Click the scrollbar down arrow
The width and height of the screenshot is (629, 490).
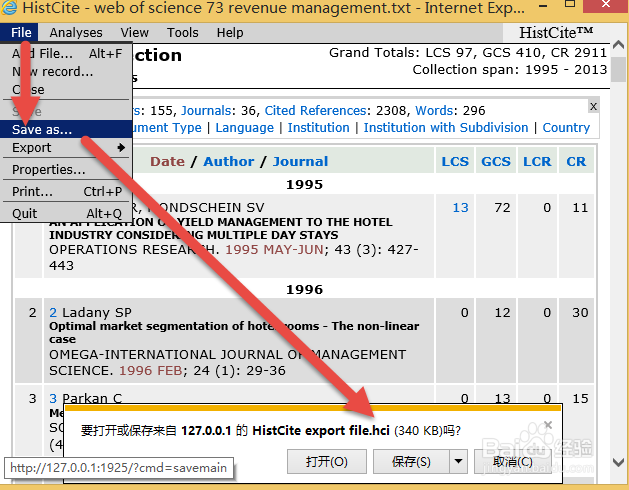(618, 462)
